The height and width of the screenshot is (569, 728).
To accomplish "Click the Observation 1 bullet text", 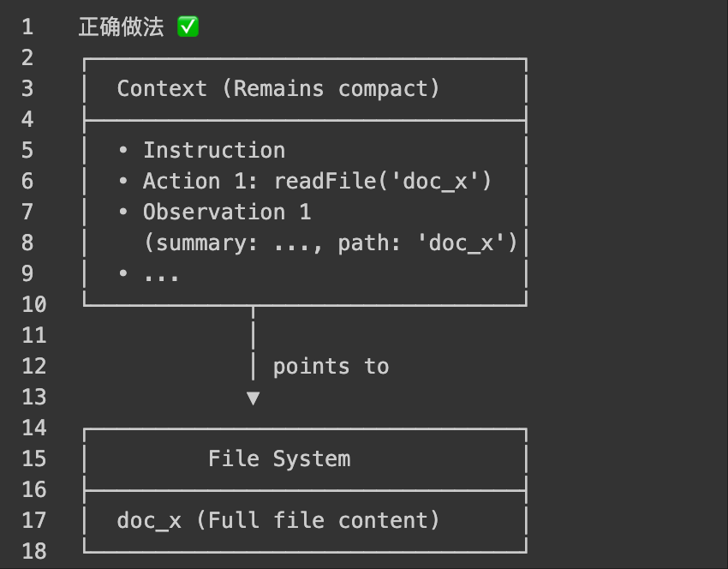I will pos(226,213).
